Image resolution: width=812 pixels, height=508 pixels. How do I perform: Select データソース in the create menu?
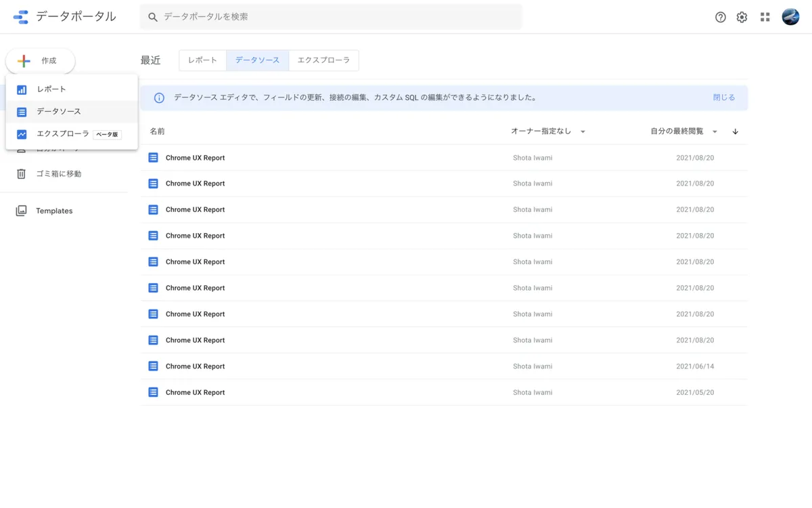tap(72, 112)
